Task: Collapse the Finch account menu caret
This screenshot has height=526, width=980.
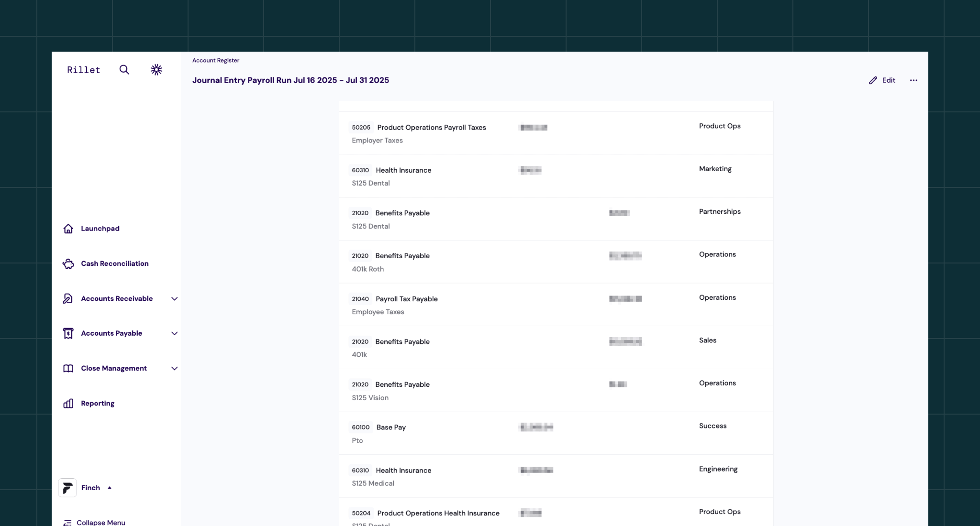Action: click(109, 488)
